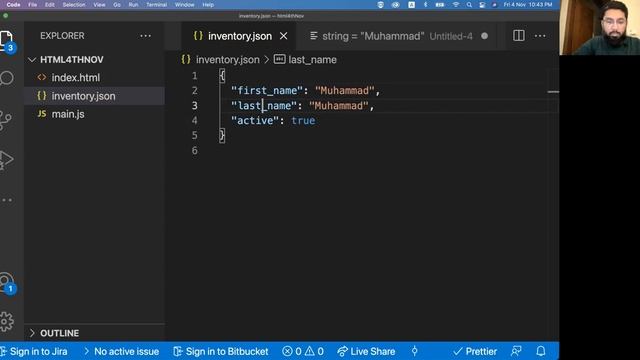Open the Help menu

208,4
